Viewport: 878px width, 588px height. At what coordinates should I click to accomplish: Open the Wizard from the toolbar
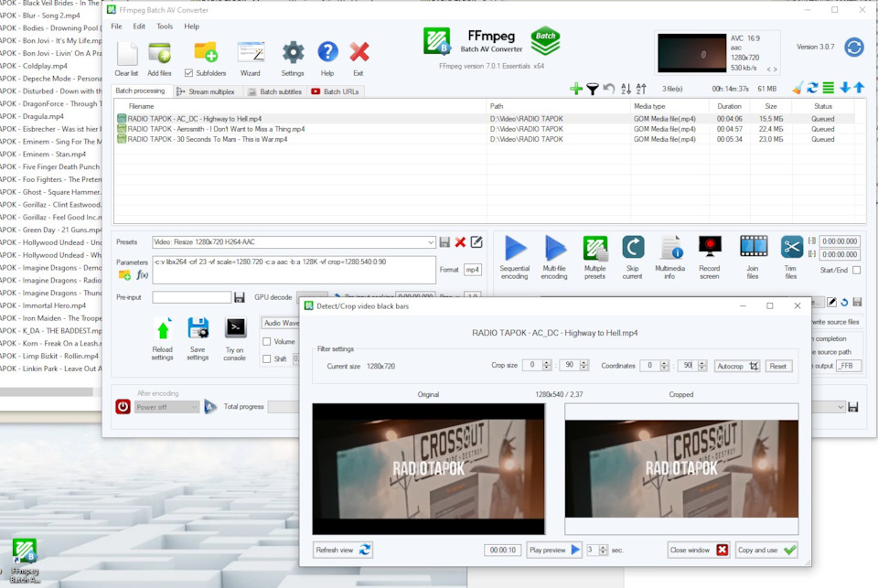click(250, 53)
